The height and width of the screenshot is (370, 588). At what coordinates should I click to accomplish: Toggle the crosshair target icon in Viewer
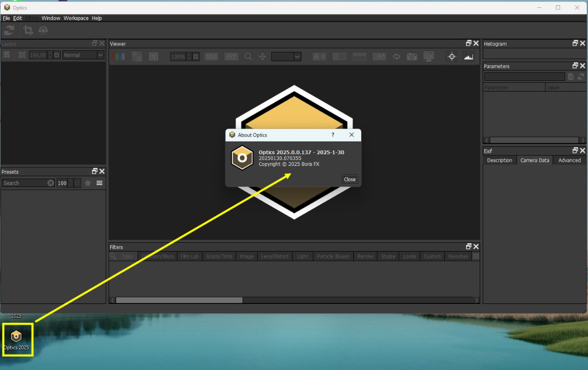pyautogui.click(x=452, y=57)
